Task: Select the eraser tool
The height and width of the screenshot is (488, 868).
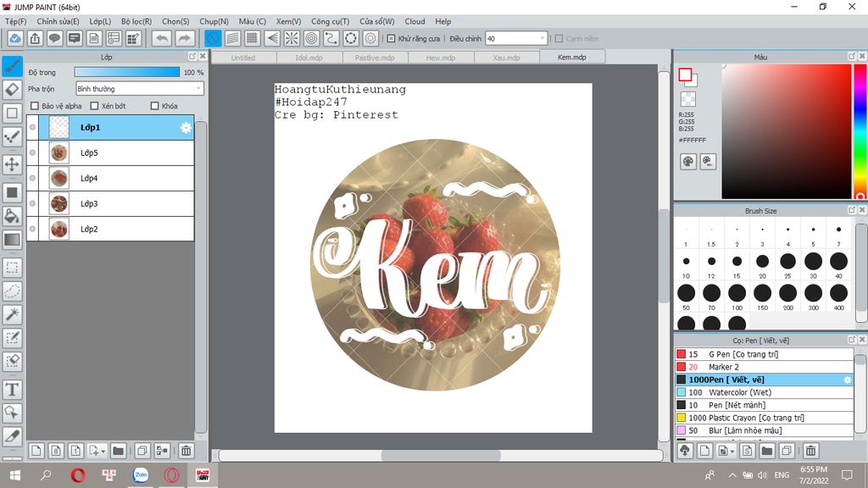Action: (12, 90)
